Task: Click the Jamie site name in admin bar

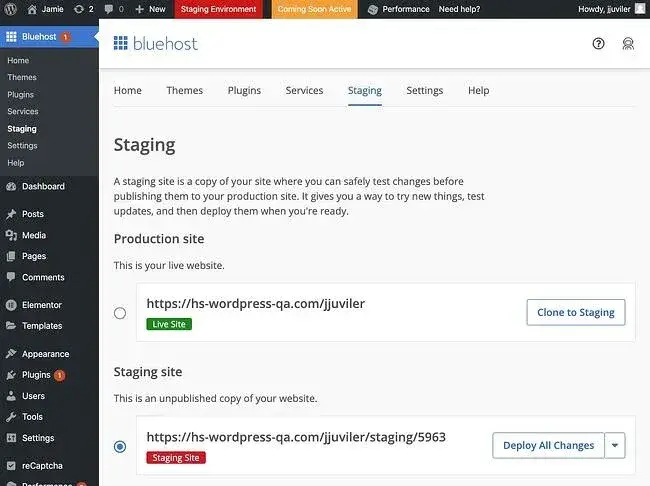Action: pos(53,9)
